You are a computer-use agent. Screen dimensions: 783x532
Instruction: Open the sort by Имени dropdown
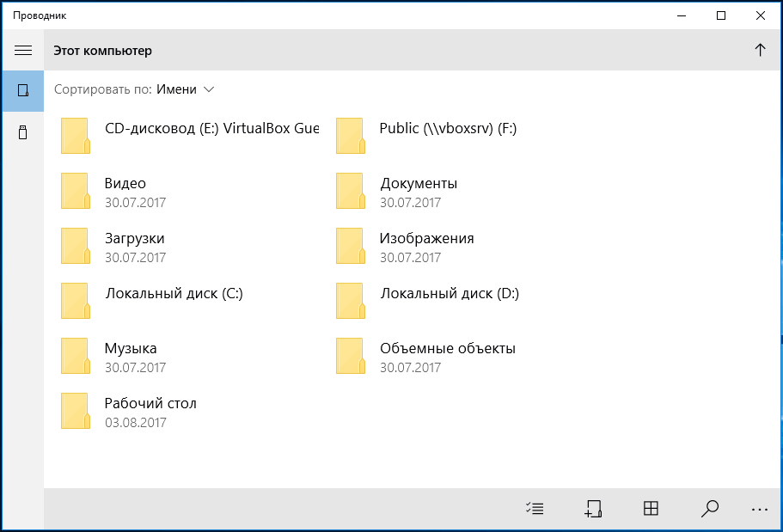[x=186, y=89]
